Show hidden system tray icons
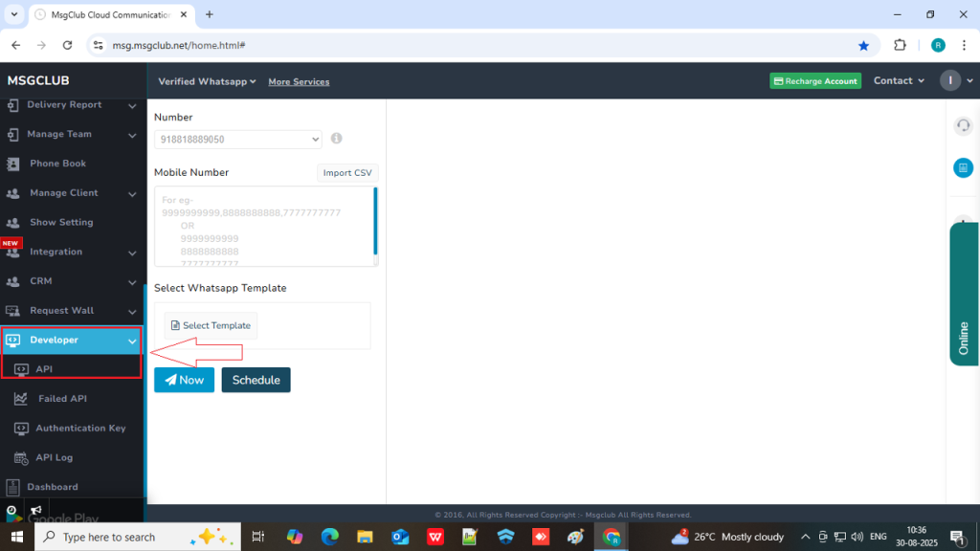 (806, 537)
